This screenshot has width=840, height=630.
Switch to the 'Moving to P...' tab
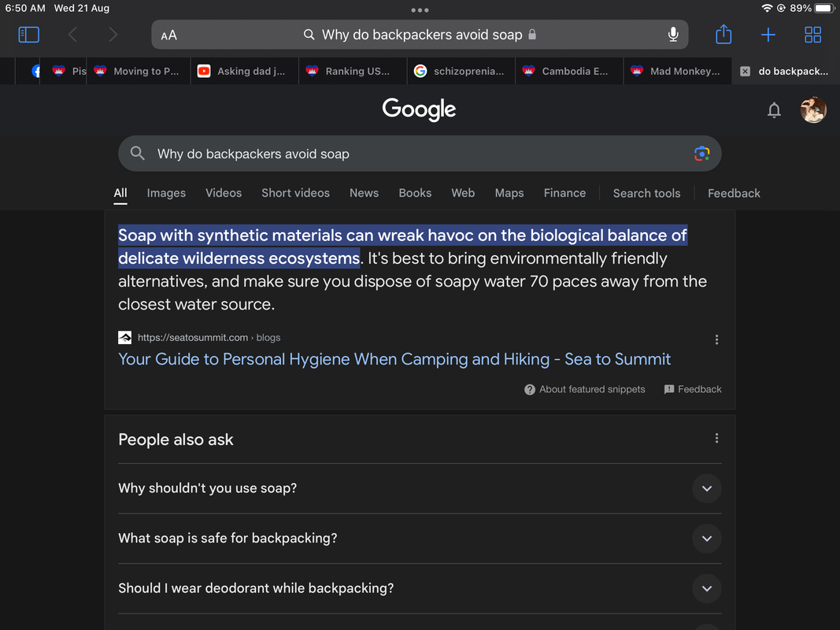point(137,71)
